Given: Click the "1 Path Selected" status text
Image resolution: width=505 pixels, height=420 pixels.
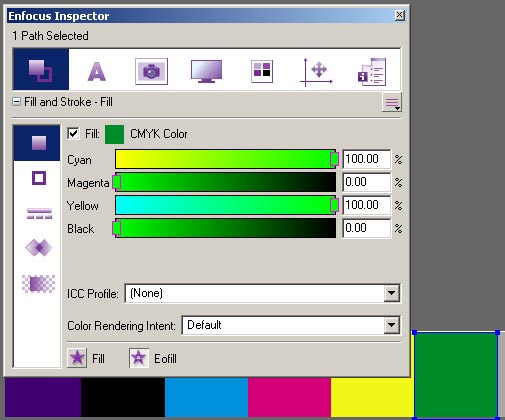Looking at the screenshot, I should (x=50, y=36).
